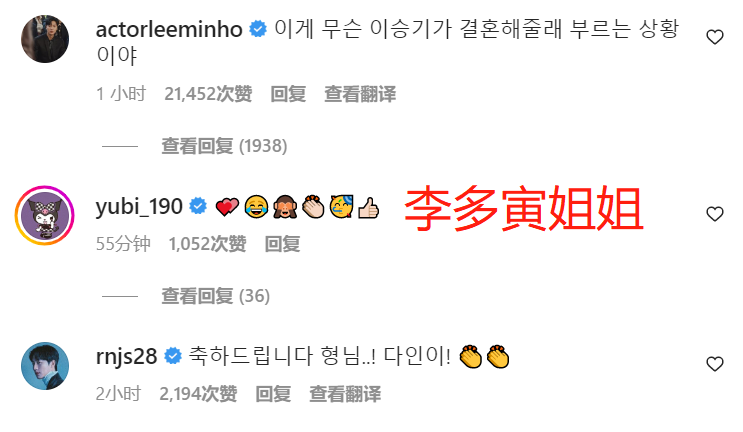View the 1,052次赞 likes list
The image size is (743, 432).
pyautogui.click(x=208, y=244)
